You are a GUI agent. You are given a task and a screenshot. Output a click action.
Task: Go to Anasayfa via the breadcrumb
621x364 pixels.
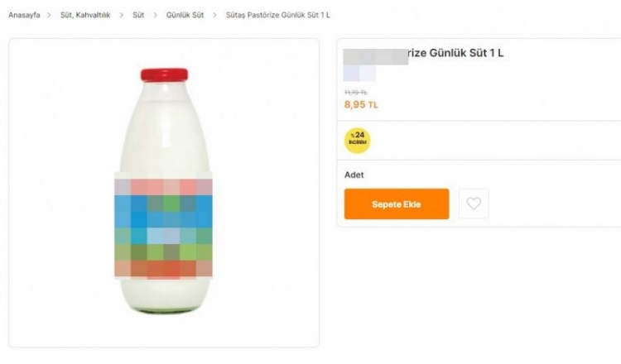(x=24, y=16)
